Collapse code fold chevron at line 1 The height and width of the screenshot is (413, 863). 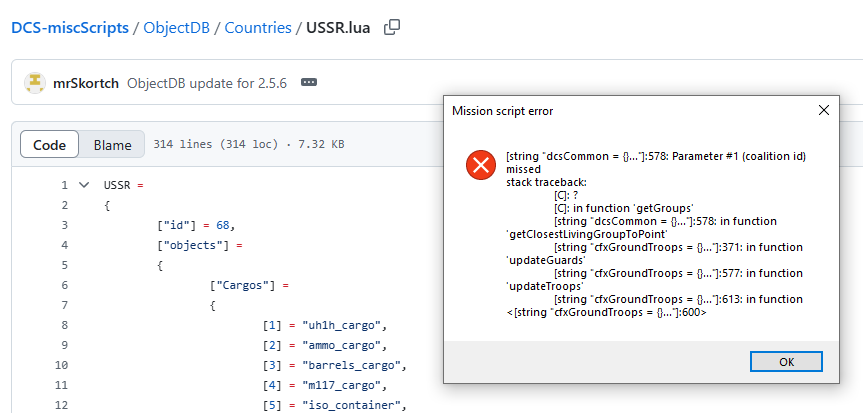point(84,185)
